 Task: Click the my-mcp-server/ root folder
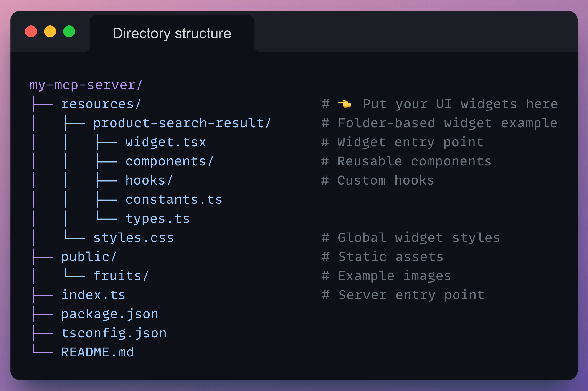click(86, 85)
